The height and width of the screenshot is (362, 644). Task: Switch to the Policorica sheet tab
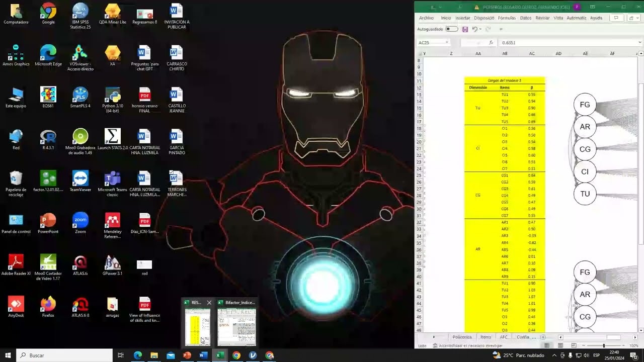coord(462,337)
